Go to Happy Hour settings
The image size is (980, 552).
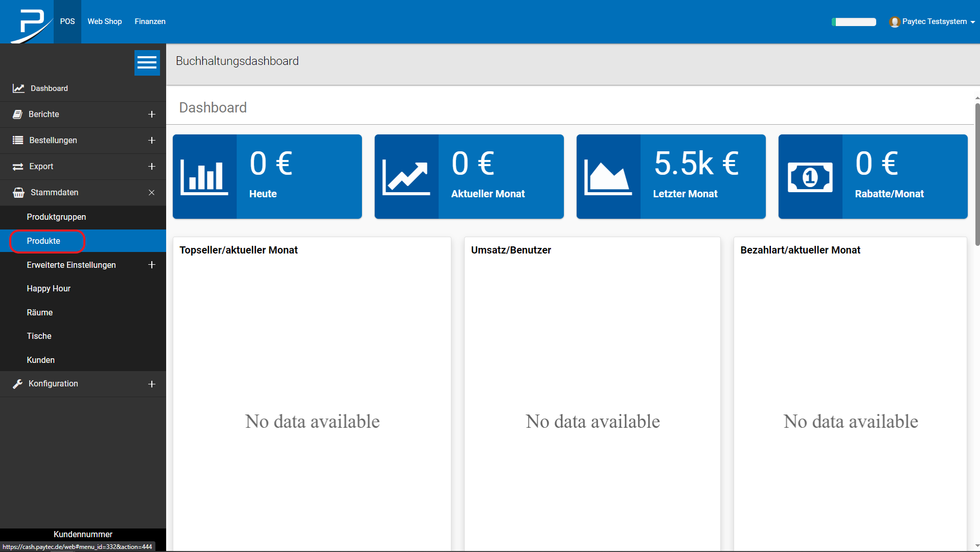point(49,289)
